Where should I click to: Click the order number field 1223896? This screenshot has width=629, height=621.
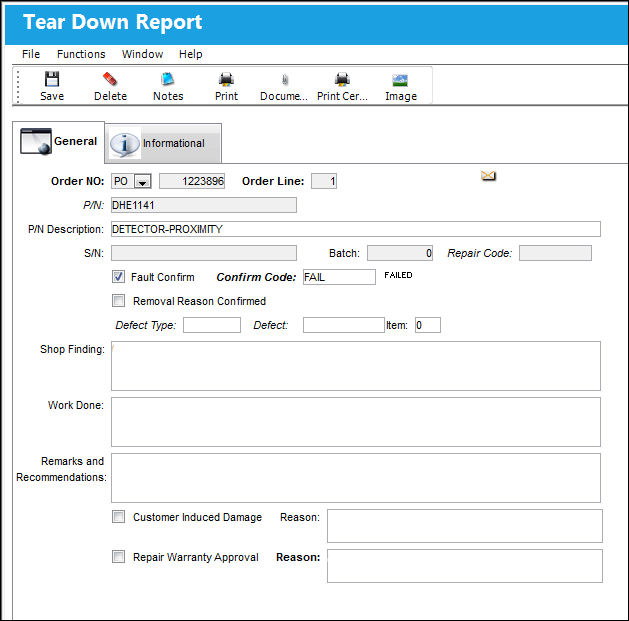192,181
